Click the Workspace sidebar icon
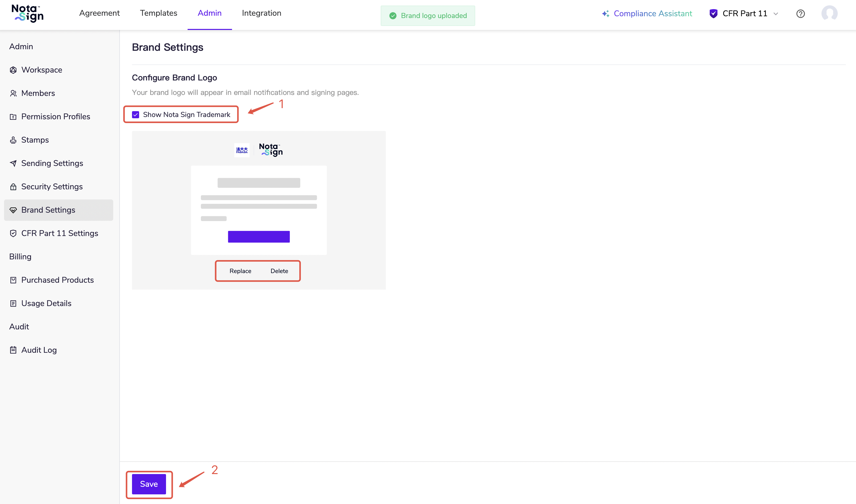Screen dimensions: 856x504 [x=13, y=70]
